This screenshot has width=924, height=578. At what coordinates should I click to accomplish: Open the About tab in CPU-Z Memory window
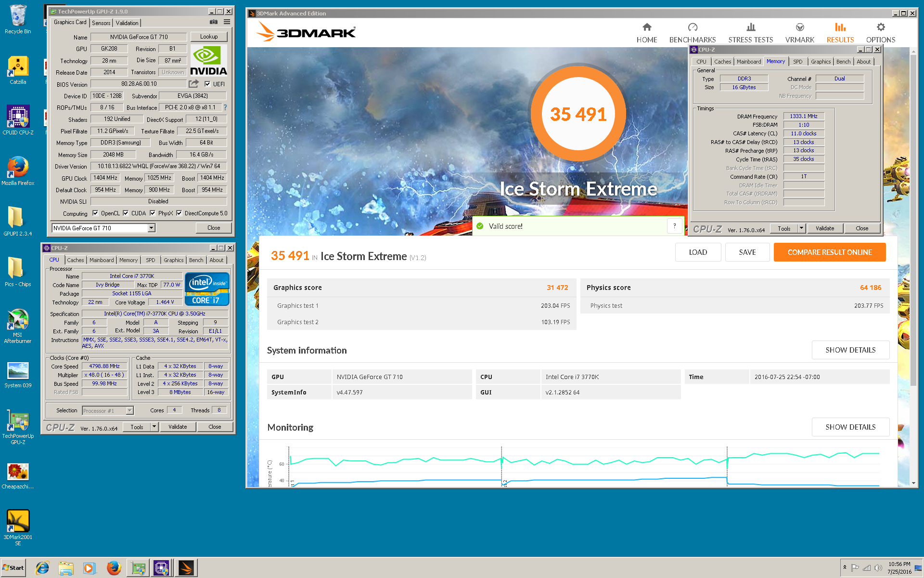tap(863, 62)
